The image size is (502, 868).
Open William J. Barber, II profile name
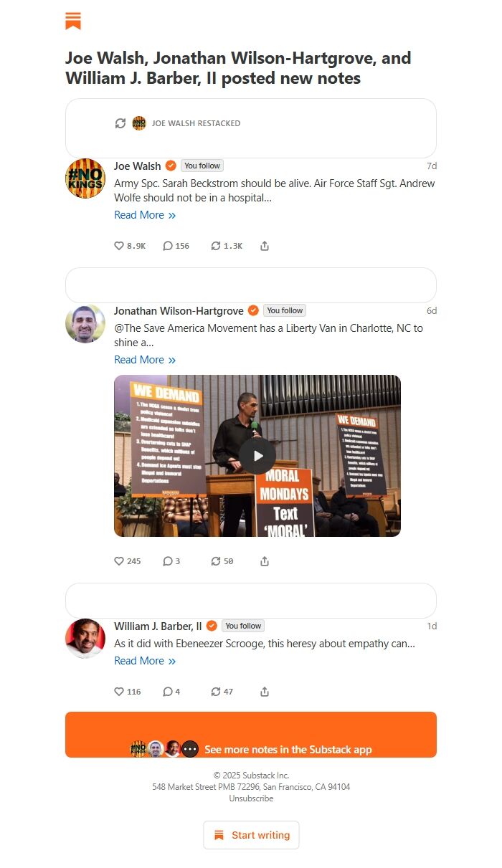(x=158, y=626)
